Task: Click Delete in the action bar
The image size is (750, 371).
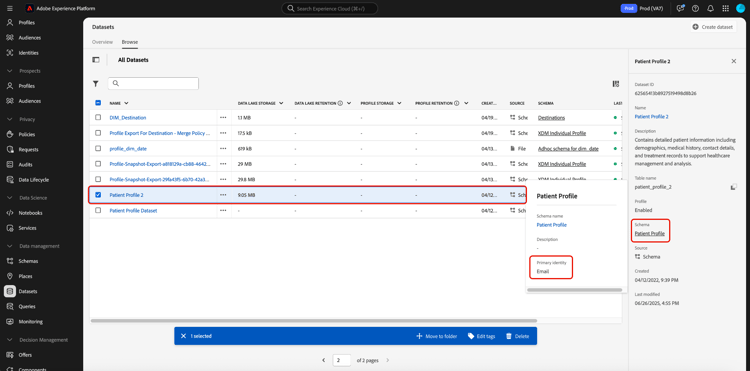Action: pyautogui.click(x=518, y=336)
